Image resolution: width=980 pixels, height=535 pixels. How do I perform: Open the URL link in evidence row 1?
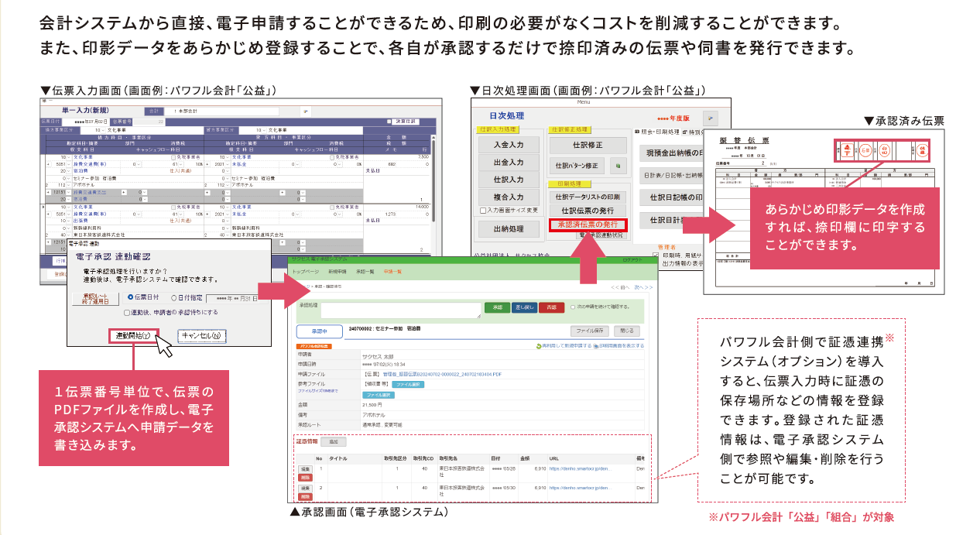click(x=580, y=468)
